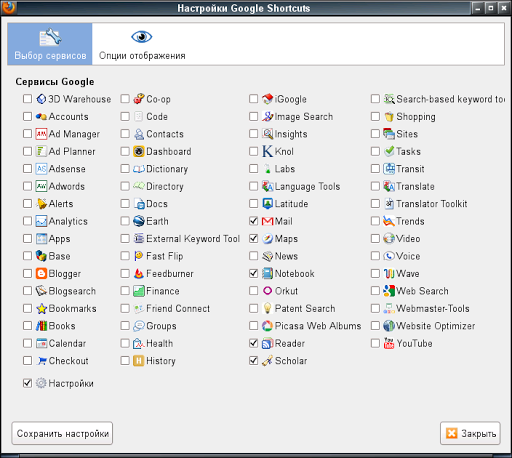The image size is (512, 458).
Task: Click the Blogger orange icon
Action: coord(41,273)
